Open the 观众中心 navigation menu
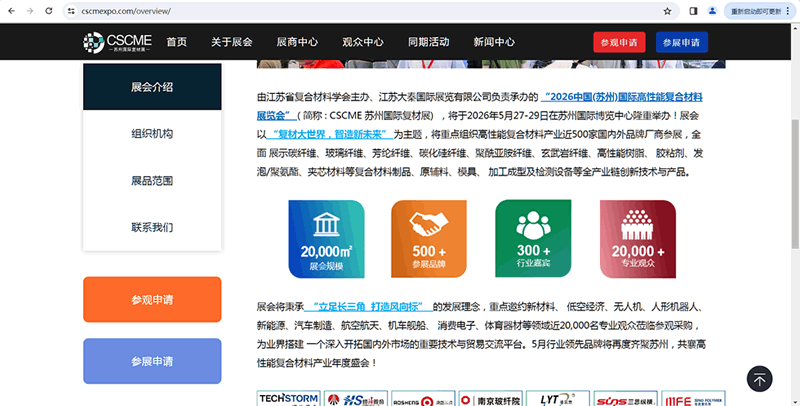Viewport: 800px width, 406px height. click(x=362, y=42)
